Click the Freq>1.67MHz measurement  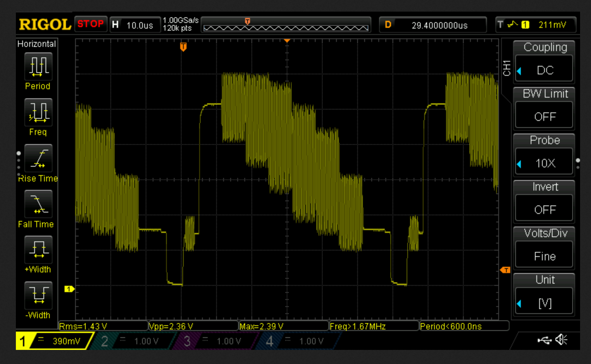[358, 326]
